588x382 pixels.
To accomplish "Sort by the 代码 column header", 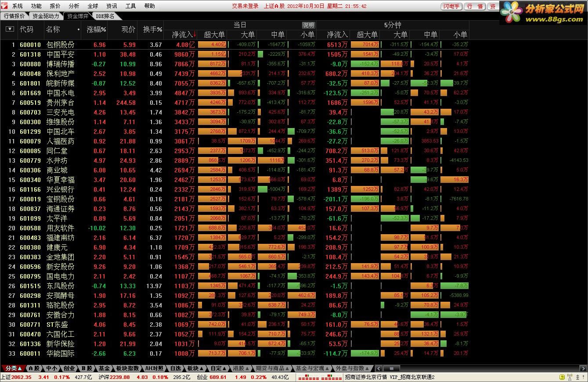I will (x=26, y=29).
